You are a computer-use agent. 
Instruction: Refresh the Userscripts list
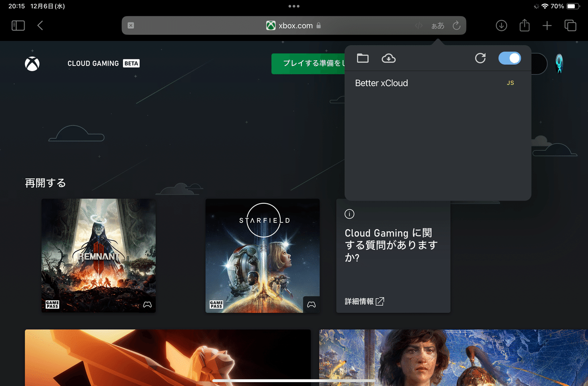(480, 58)
